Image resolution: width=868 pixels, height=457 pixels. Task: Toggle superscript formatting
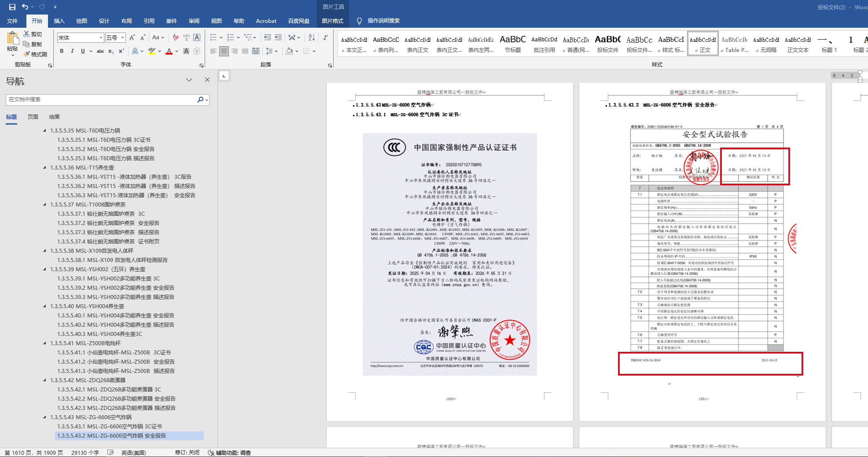pos(121,51)
